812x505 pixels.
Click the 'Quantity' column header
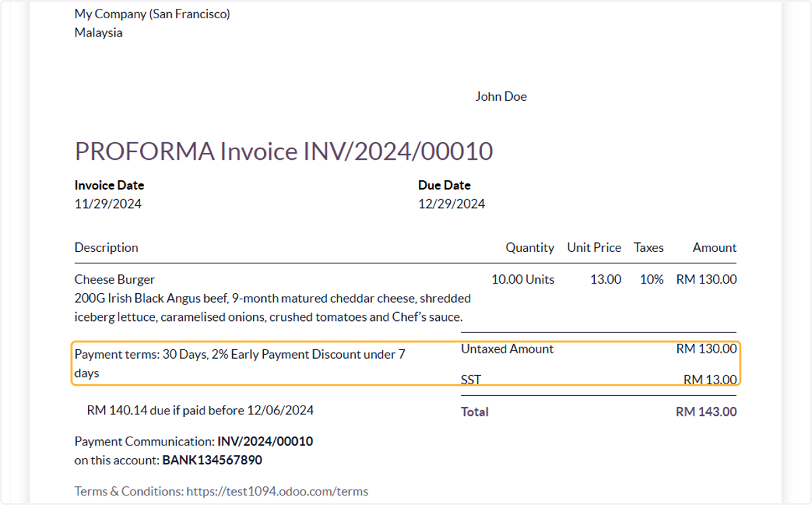pos(530,248)
